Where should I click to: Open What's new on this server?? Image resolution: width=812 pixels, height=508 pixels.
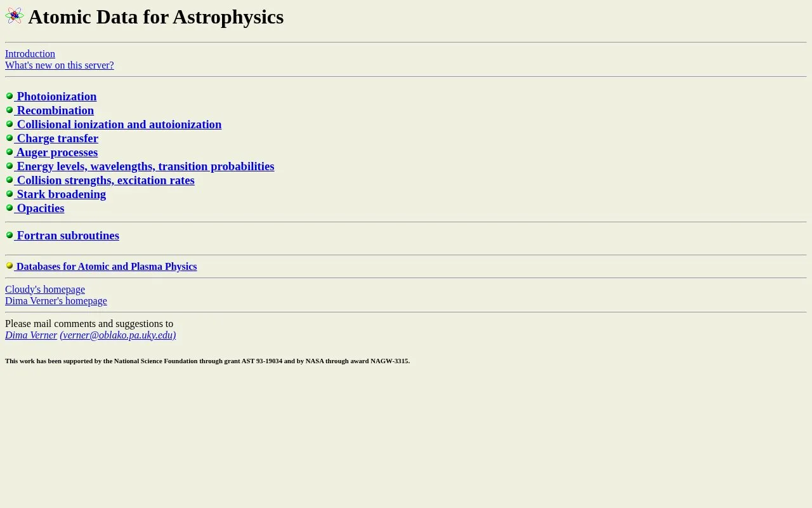[60, 65]
